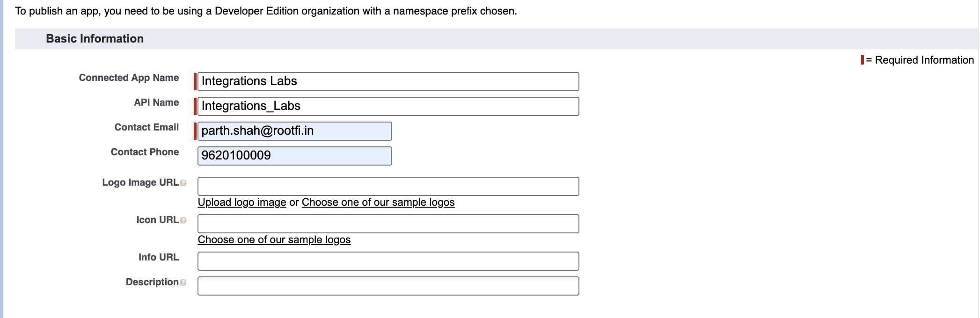The width and height of the screenshot is (980, 318).
Task: Click inside the Icon URL field
Action: (x=388, y=224)
